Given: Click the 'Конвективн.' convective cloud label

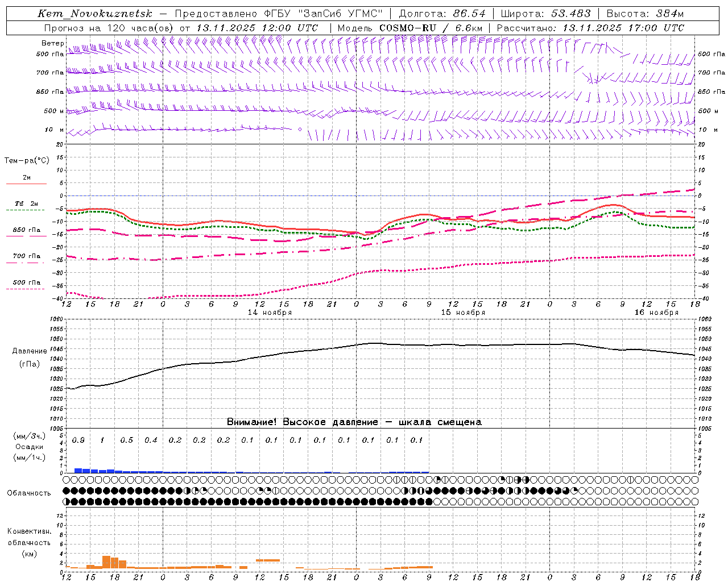Looking at the screenshot, I should (29, 531).
